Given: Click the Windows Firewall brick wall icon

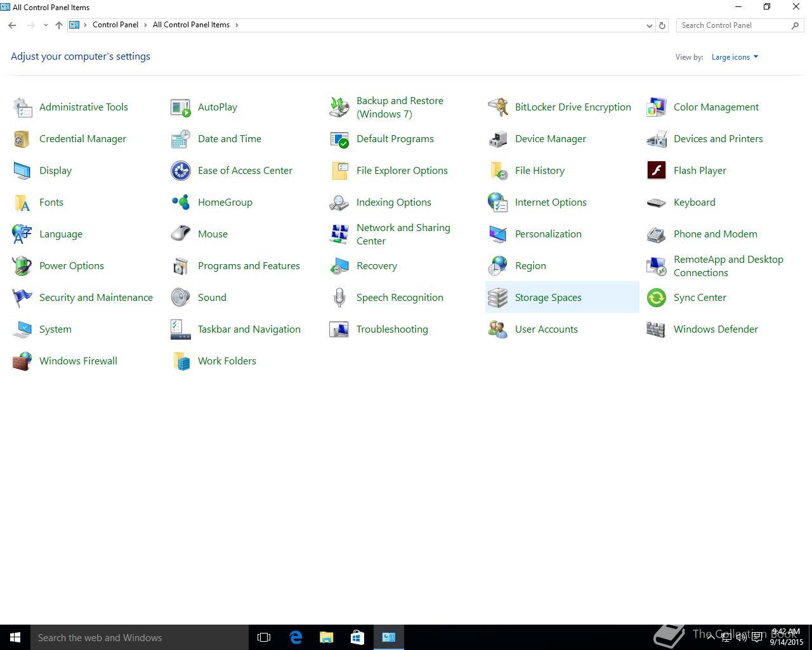Looking at the screenshot, I should pyautogui.click(x=22, y=361).
